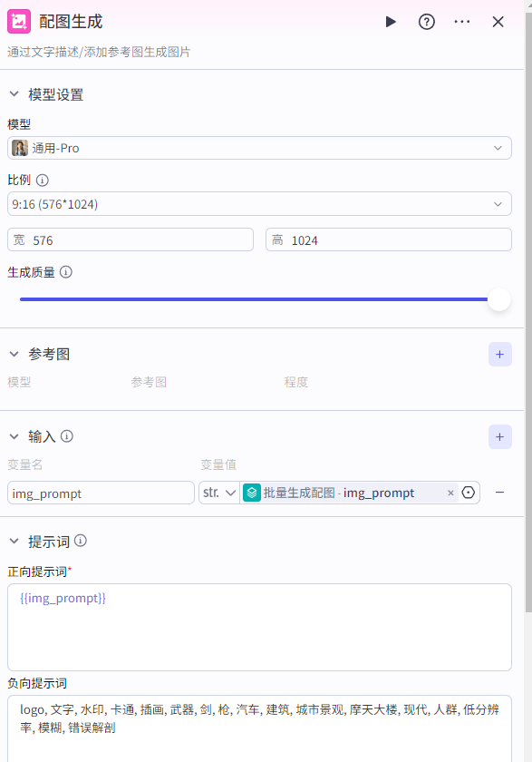Screen dimensions: 532x762
Task: Close the 配图生成 panel
Action: point(498,22)
